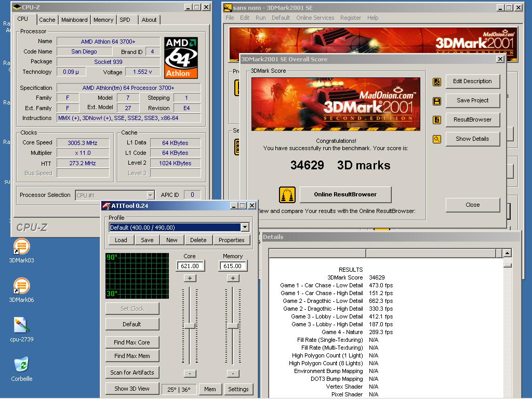Click the Core Speed 3005.3 MHz value
Image resolution: width=532 pixels, height=399 pixels.
(x=83, y=143)
